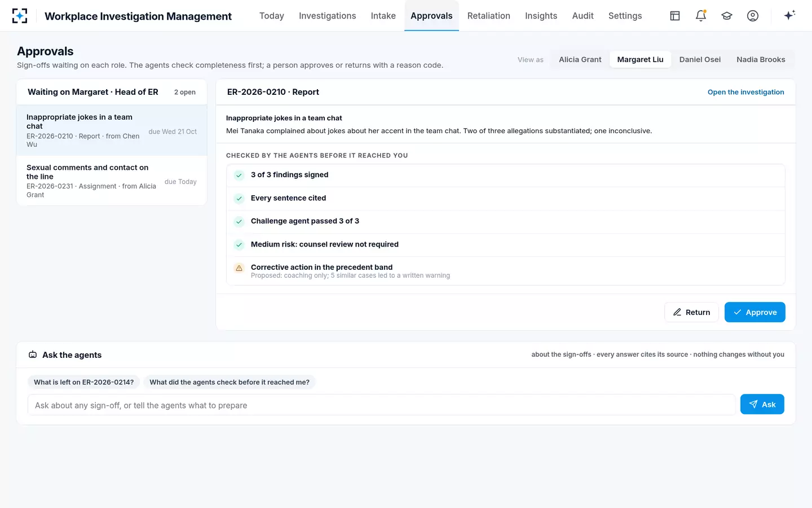View as Margaret Liu
Screen dimensions: 812x508
[x=641, y=59]
